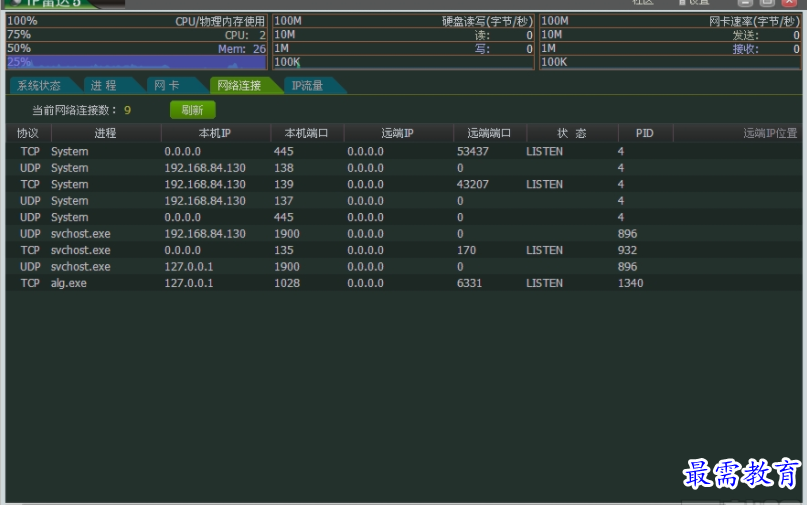Click the 本机IP column header
This screenshot has width=807, height=505.
(215, 133)
